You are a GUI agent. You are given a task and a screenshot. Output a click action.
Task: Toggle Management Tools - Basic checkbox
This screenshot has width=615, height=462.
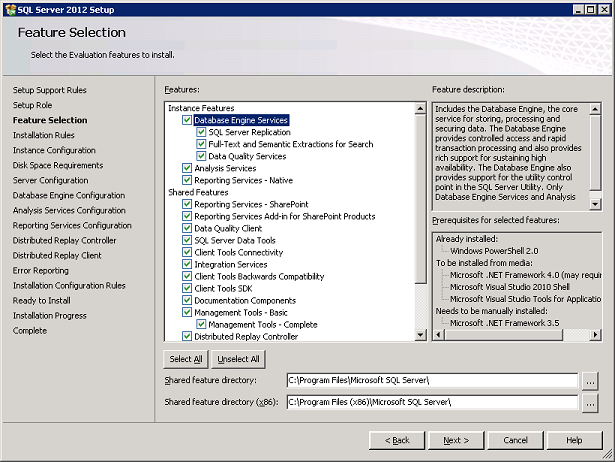tap(187, 313)
